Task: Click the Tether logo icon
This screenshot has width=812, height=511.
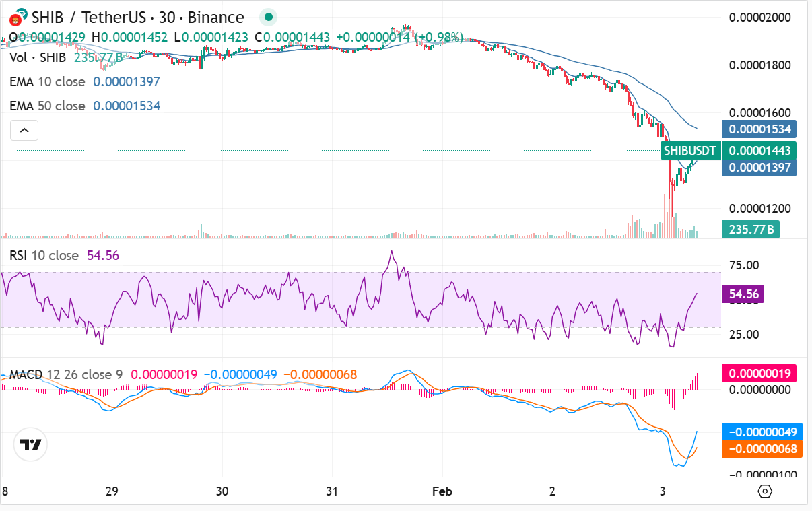Action: point(21,15)
